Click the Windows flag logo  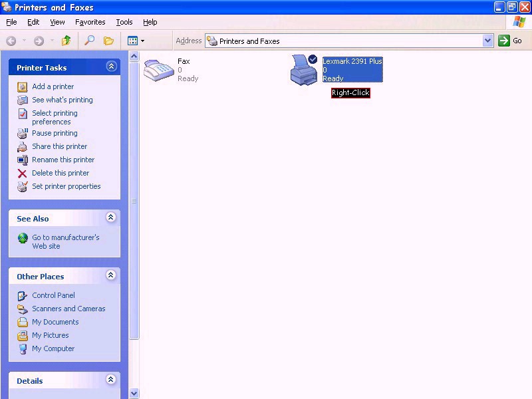coord(519,22)
